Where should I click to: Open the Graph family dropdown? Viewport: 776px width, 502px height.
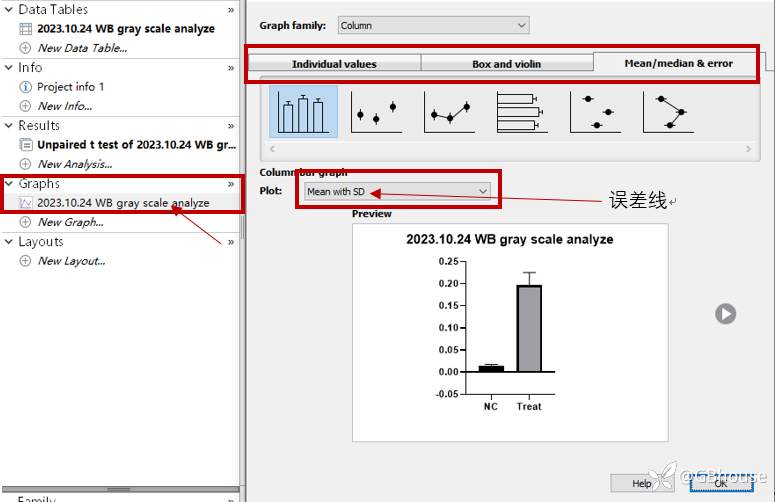433,25
